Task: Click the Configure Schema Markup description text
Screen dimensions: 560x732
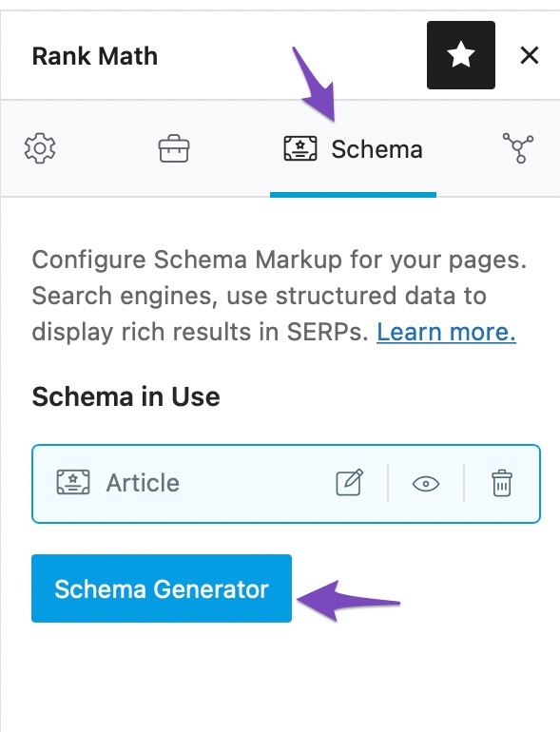Action: 280,296
